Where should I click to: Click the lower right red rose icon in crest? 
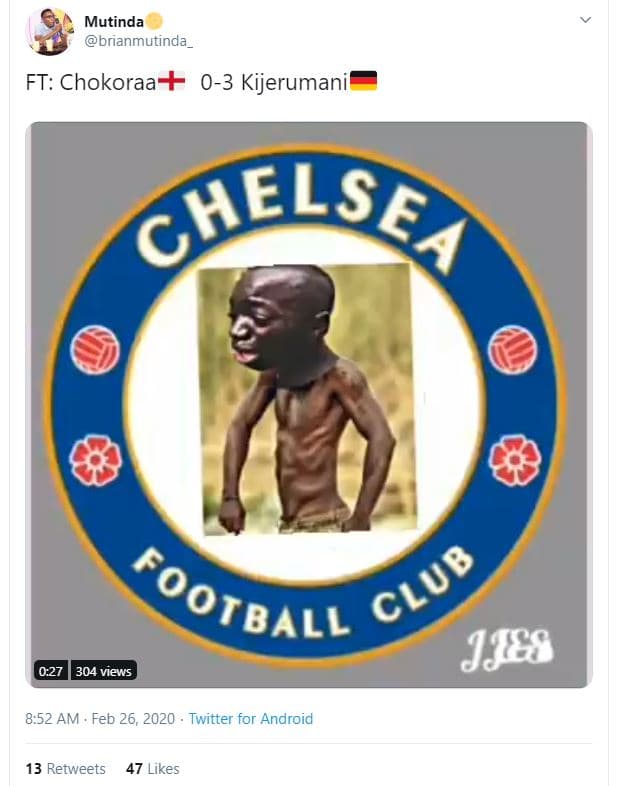[x=515, y=461]
